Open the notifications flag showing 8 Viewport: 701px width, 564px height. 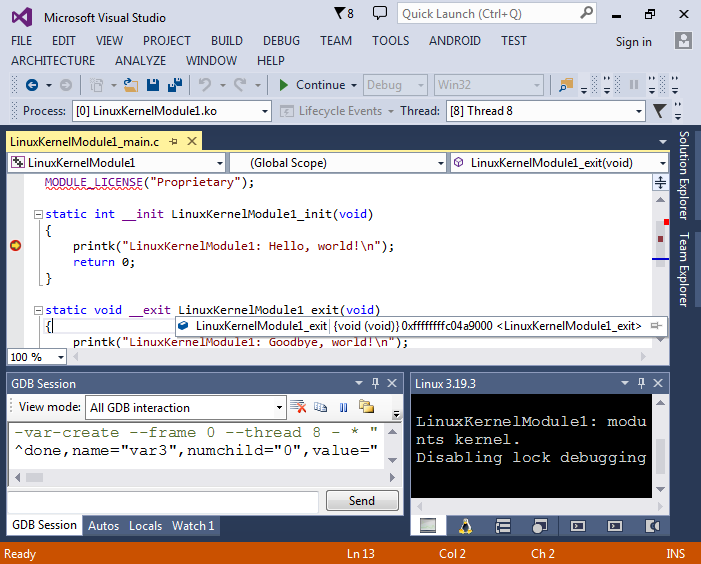point(344,13)
